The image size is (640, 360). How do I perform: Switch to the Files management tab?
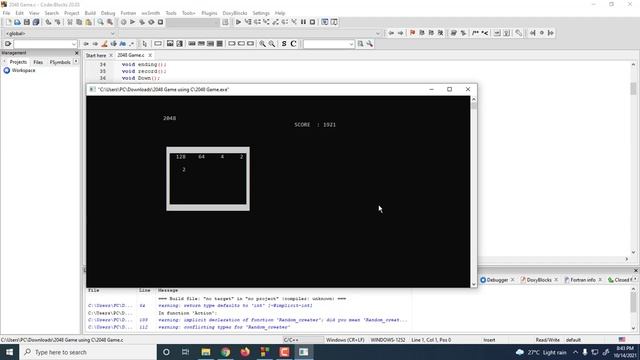tap(38, 62)
